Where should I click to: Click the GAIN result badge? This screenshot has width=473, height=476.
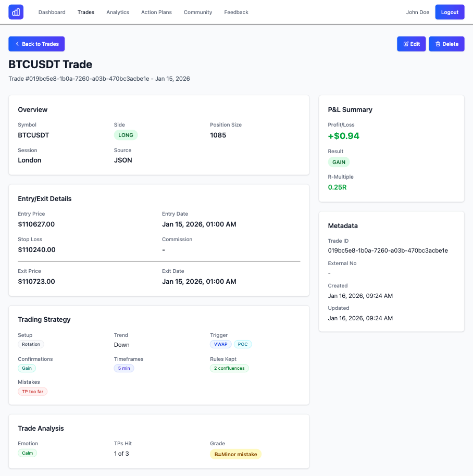(339, 162)
